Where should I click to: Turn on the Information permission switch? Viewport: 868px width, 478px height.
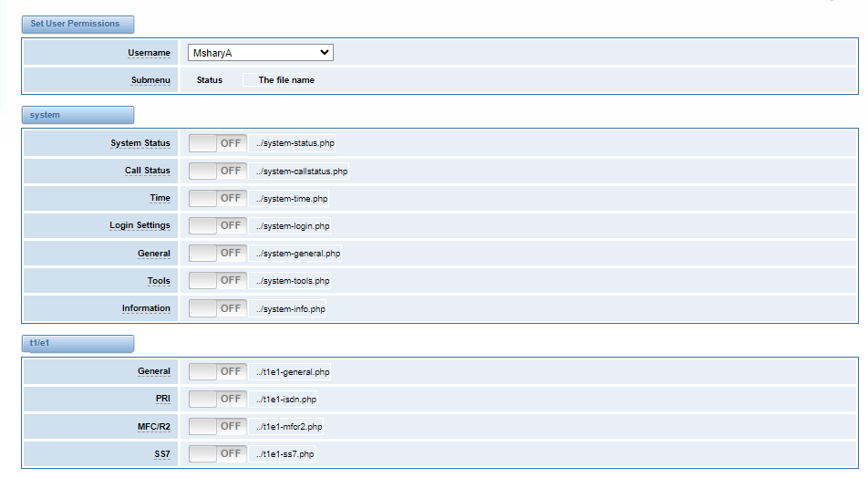218,308
